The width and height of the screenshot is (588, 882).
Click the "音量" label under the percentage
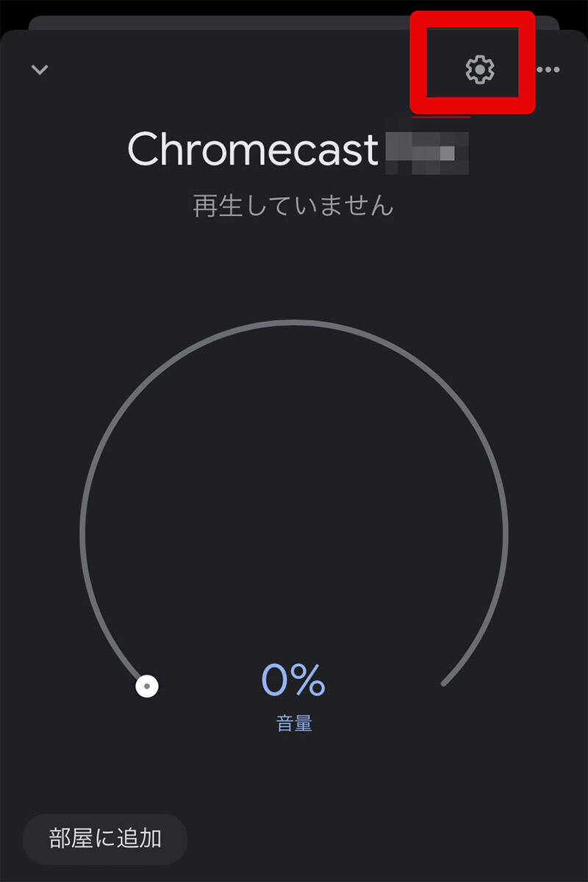point(294,724)
